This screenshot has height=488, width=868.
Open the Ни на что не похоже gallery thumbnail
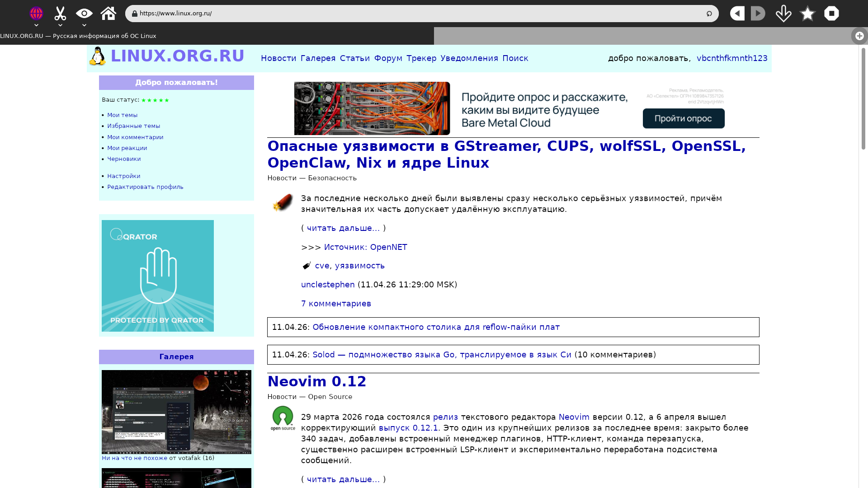pos(176,412)
